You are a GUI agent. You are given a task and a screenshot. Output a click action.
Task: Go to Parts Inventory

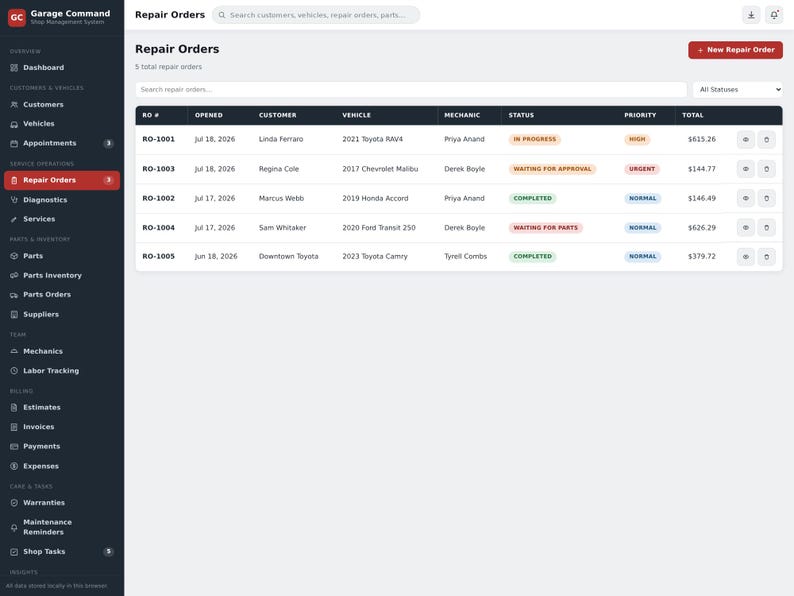coord(62,275)
